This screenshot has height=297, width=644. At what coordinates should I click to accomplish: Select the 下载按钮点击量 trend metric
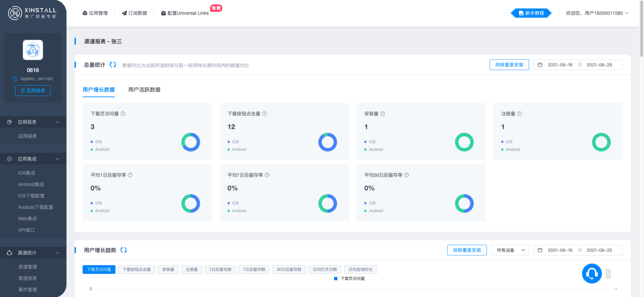(137, 269)
